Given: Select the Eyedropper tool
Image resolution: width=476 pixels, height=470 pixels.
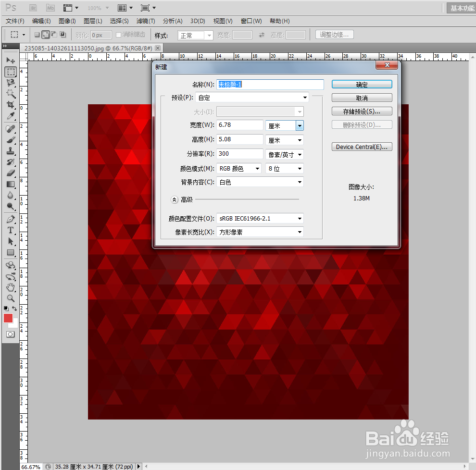Looking at the screenshot, I should pos(11,116).
